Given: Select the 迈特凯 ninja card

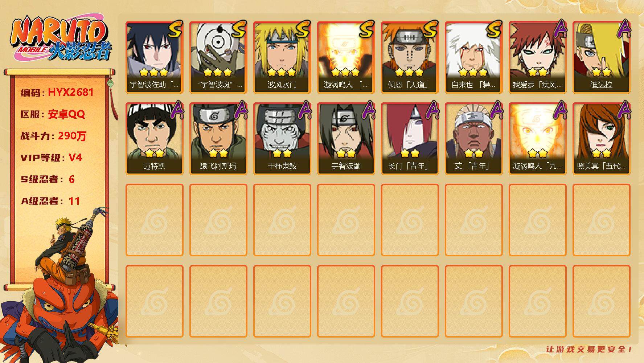Looking at the screenshot, I should click(154, 139).
